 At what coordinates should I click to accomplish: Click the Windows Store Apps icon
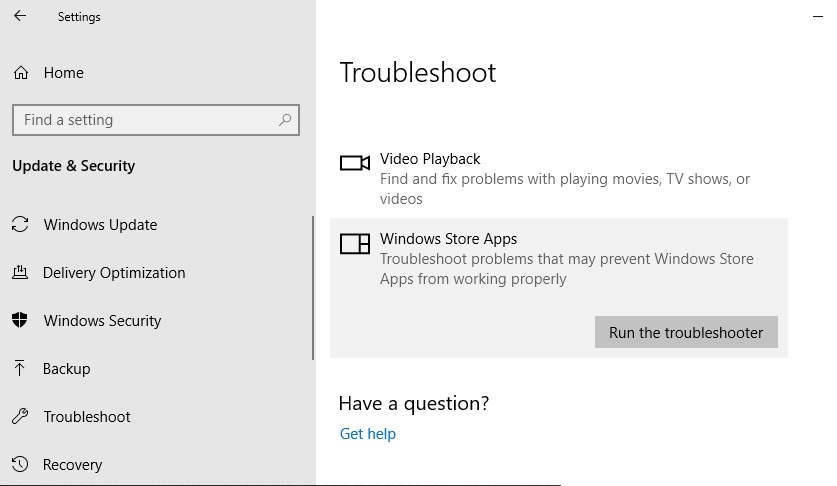pyautogui.click(x=355, y=244)
